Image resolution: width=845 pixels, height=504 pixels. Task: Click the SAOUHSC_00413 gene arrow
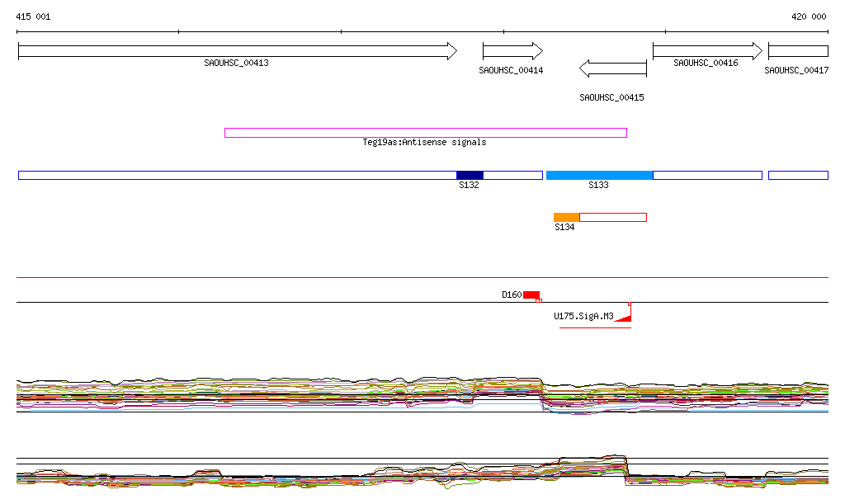click(x=237, y=51)
